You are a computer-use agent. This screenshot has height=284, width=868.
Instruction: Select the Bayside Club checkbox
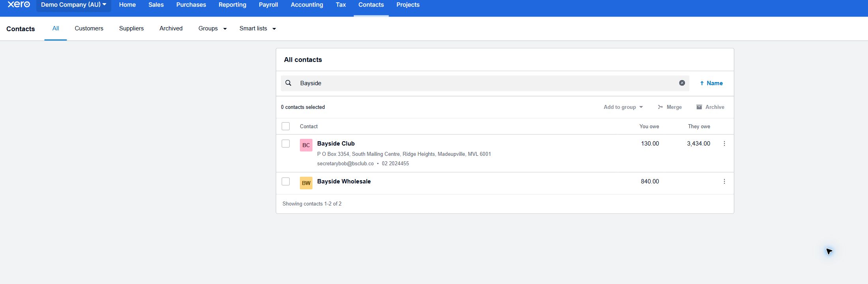[x=286, y=144]
